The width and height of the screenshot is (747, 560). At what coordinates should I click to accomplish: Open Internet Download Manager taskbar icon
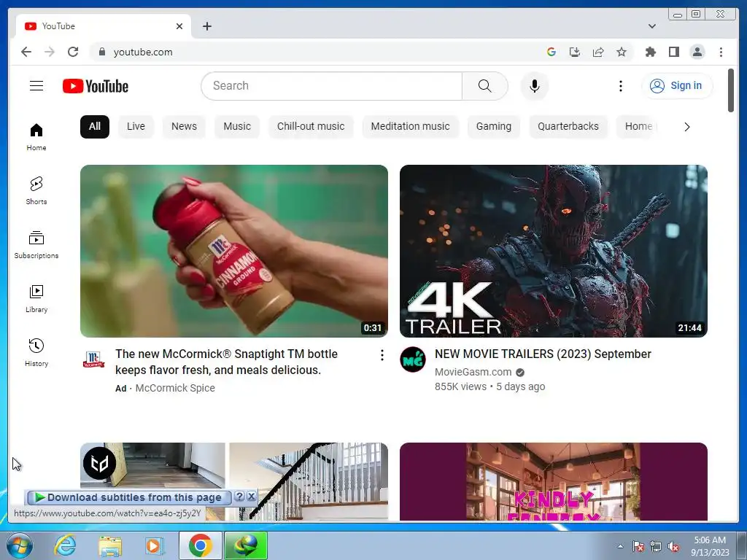tap(246, 545)
